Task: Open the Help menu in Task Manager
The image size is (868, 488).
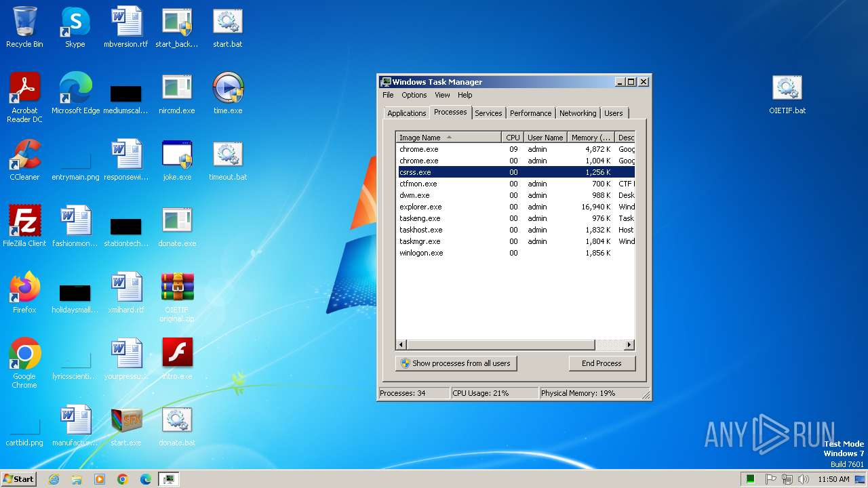Action: coord(465,95)
